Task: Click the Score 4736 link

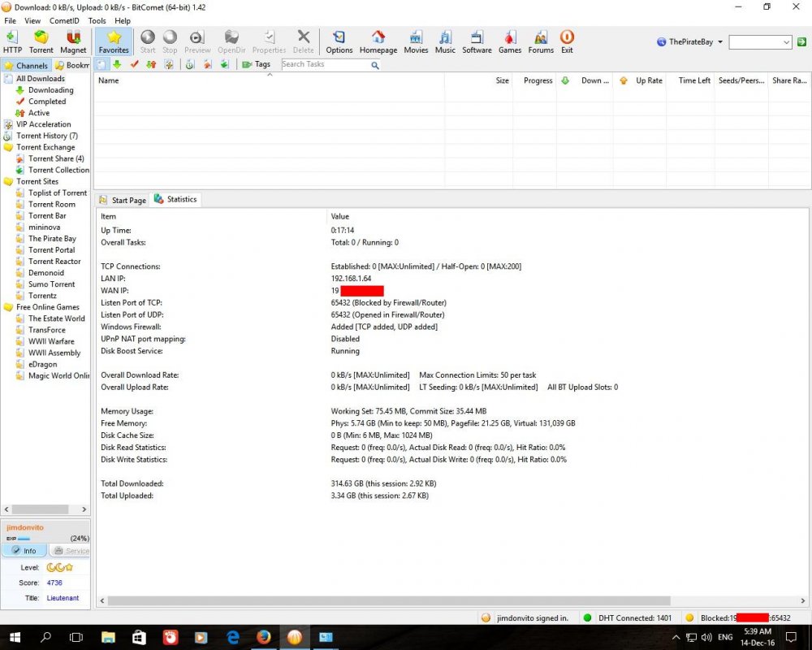Action: [x=54, y=583]
